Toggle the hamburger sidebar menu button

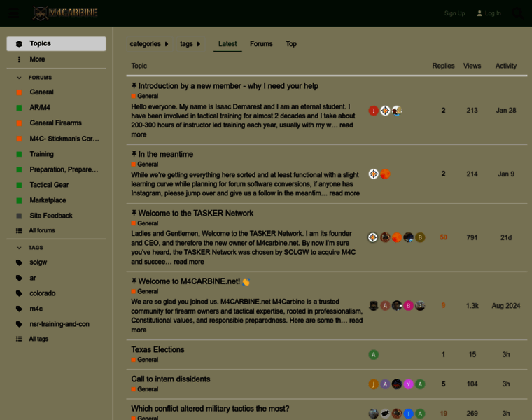(14, 13)
